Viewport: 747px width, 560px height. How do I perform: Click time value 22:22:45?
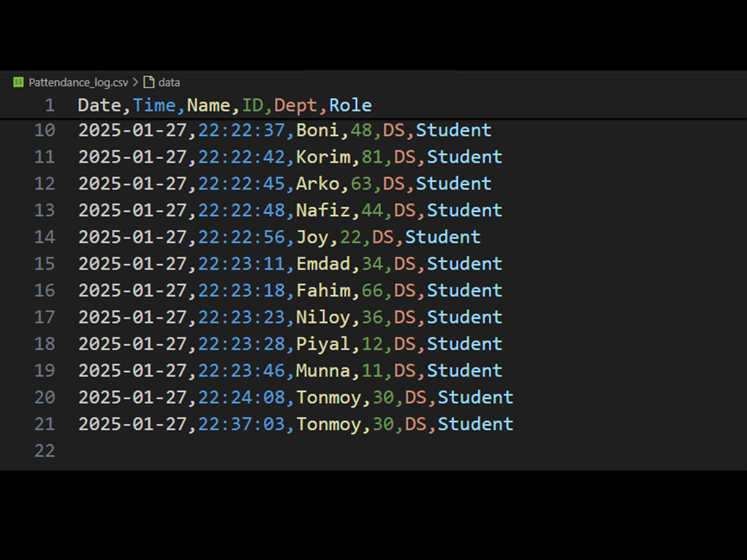click(x=241, y=184)
